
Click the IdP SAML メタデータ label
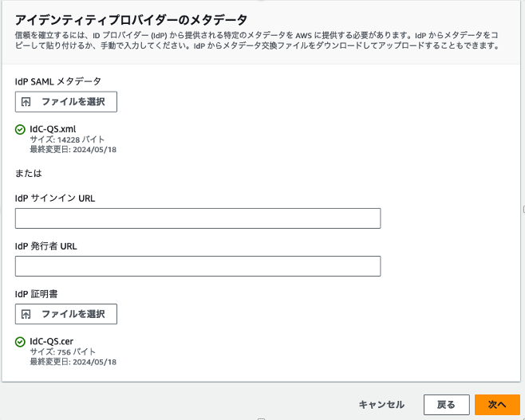tap(58, 81)
